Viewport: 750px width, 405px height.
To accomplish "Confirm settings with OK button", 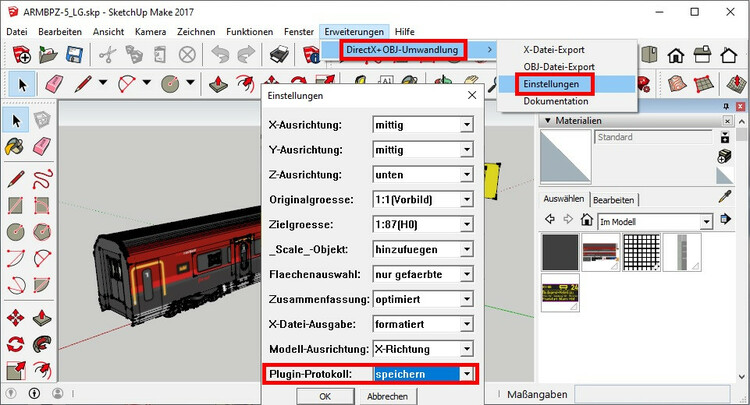I will (325, 396).
